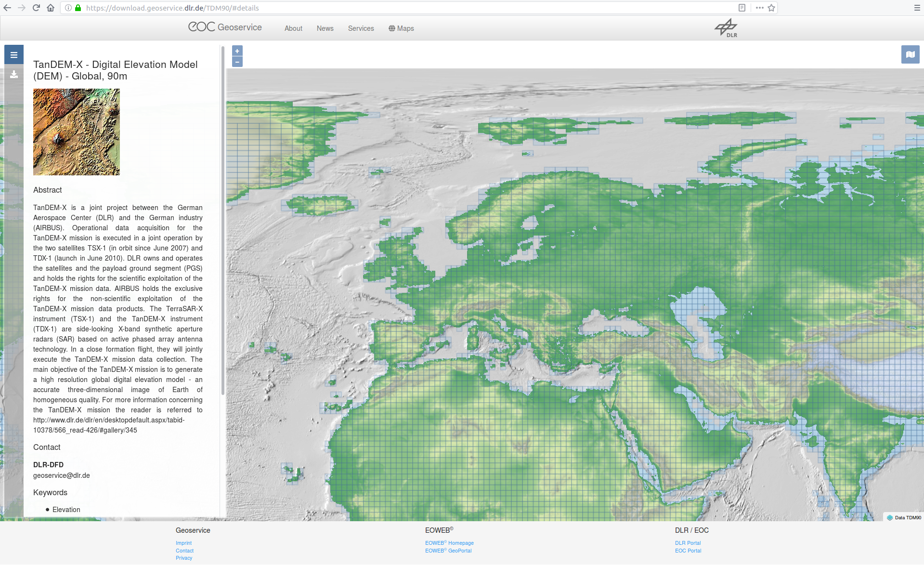Click the zoom-in plus icon on the map
924x566 pixels.
[237, 51]
